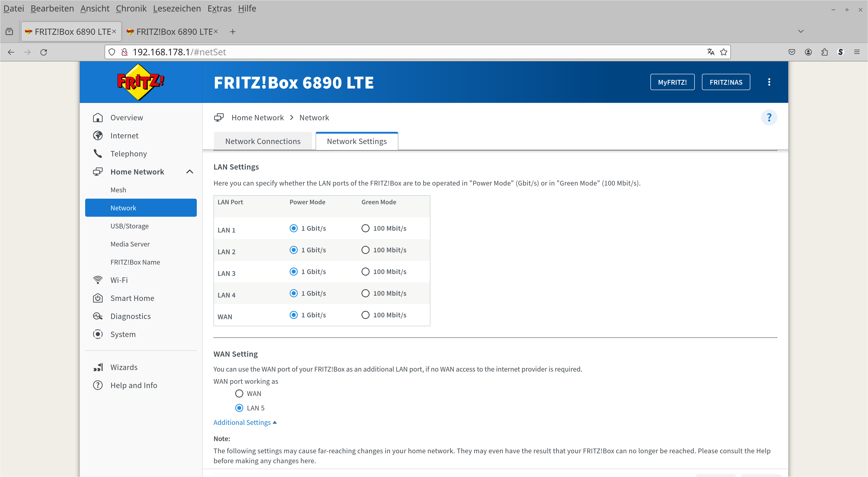Image resolution: width=868 pixels, height=477 pixels.
Task: Switch to the Network Connections tab
Action: click(x=263, y=141)
